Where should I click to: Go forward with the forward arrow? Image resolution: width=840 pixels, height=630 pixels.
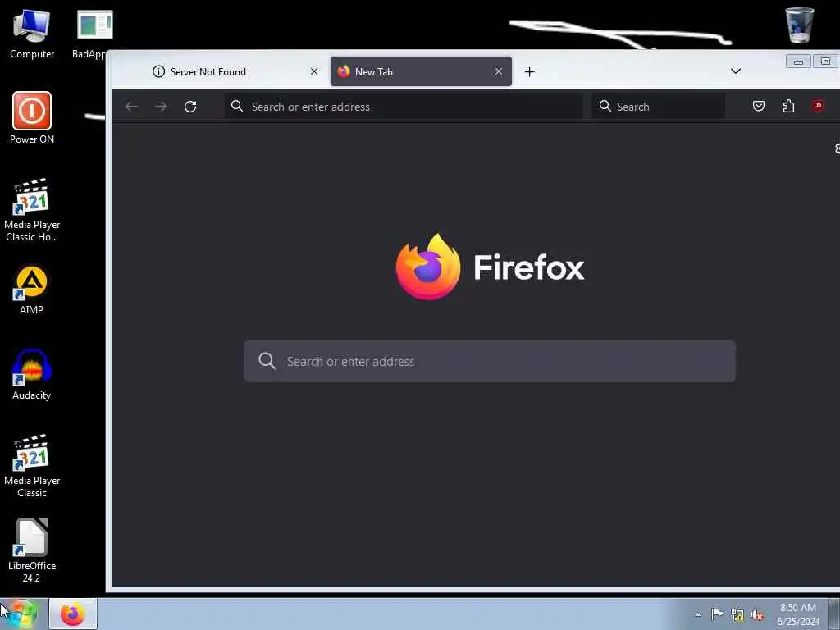(x=161, y=107)
